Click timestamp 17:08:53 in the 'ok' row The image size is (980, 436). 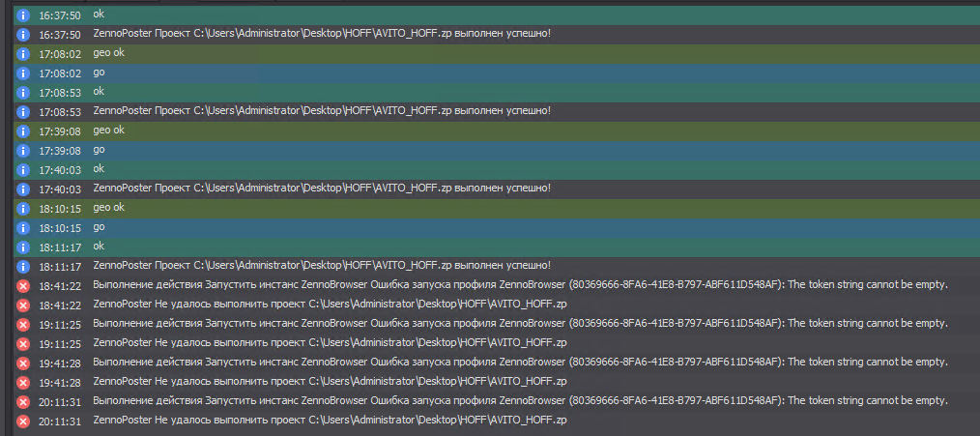(x=59, y=93)
